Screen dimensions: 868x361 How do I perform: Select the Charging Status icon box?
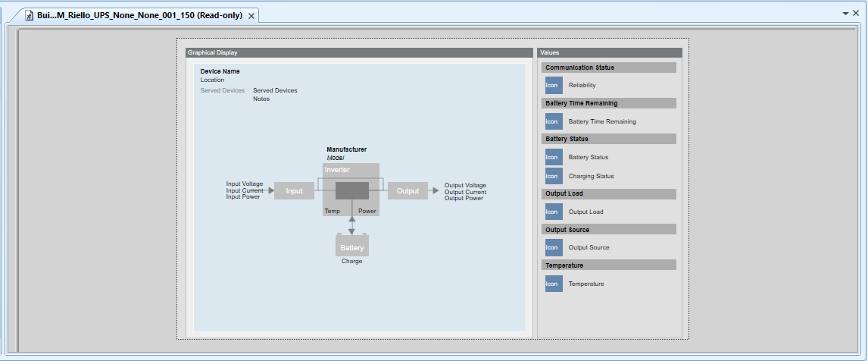(x=554, y=176)
